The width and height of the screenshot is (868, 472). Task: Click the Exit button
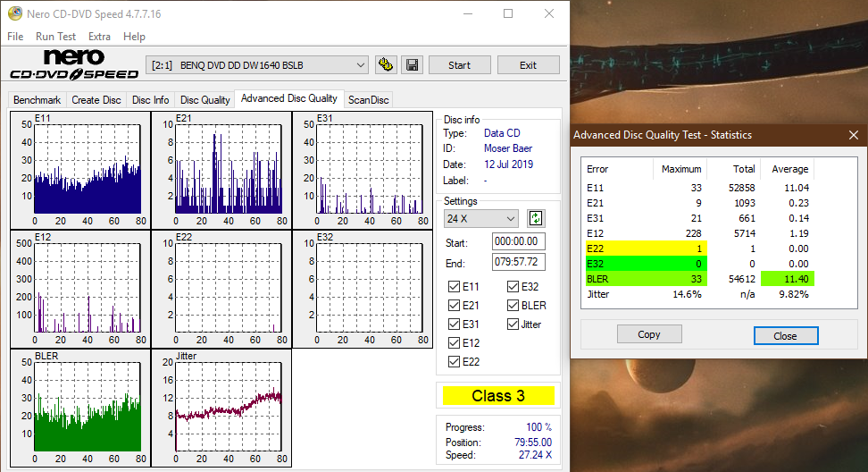click(x=528, y=65)
